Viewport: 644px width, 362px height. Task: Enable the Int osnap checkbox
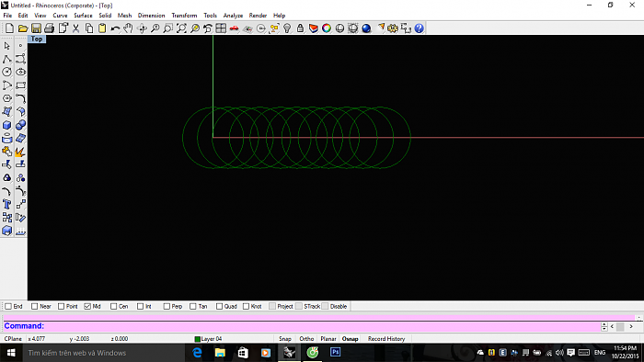141,306
